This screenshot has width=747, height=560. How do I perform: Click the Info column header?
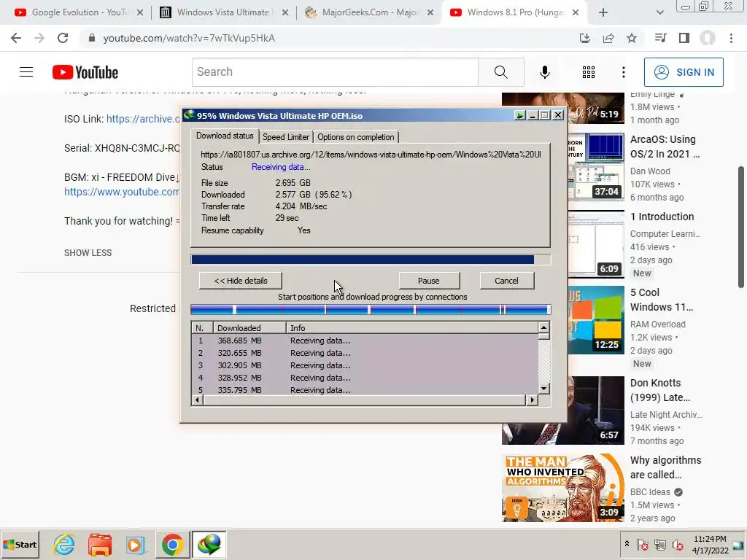point(412,327)
